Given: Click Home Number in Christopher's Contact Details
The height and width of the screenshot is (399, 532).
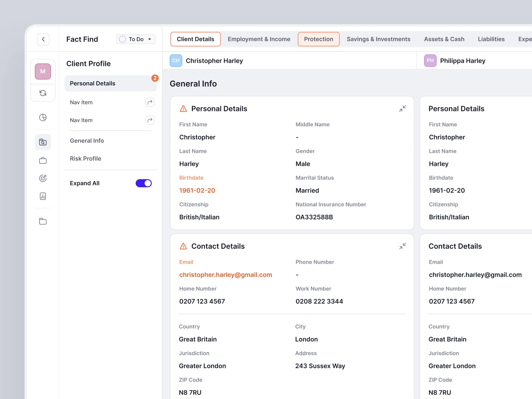Looking at the screenshot, I should click(x=202, y=301).
